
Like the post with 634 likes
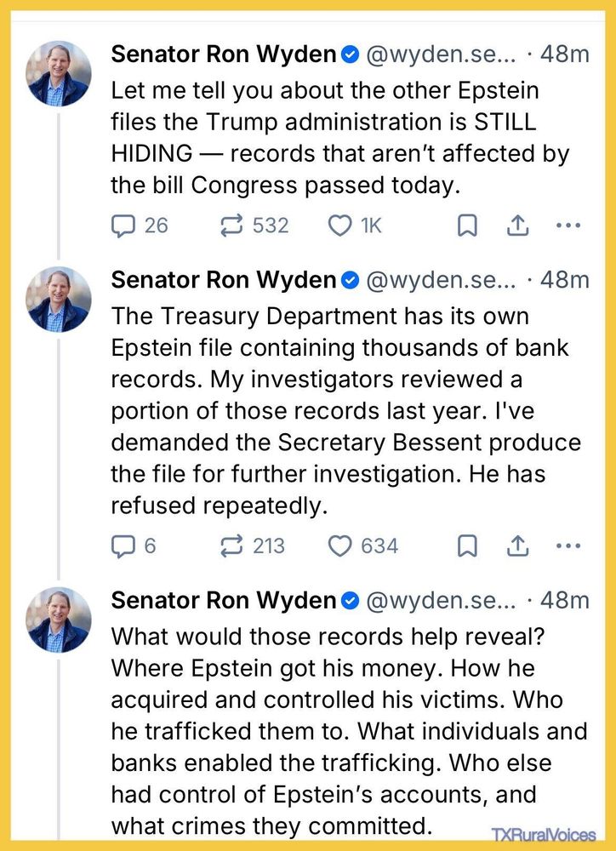click(340, 545)
